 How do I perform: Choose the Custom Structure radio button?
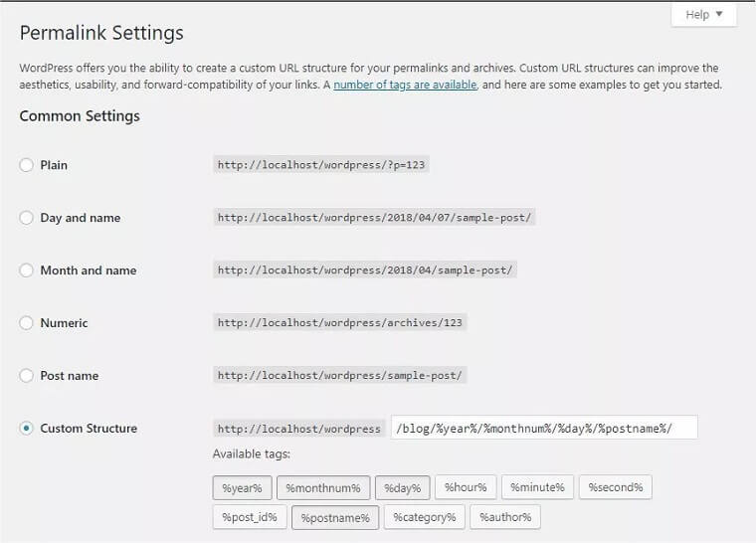coord(27,429)
